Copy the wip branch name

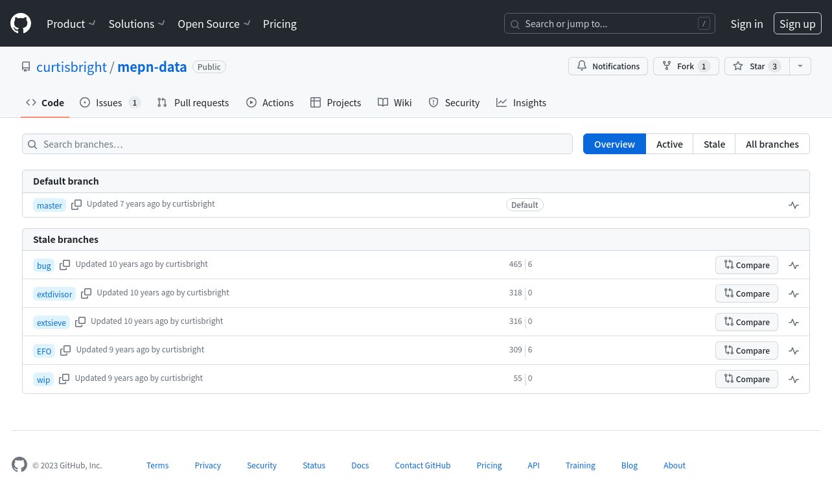click(x=64, y=379)
